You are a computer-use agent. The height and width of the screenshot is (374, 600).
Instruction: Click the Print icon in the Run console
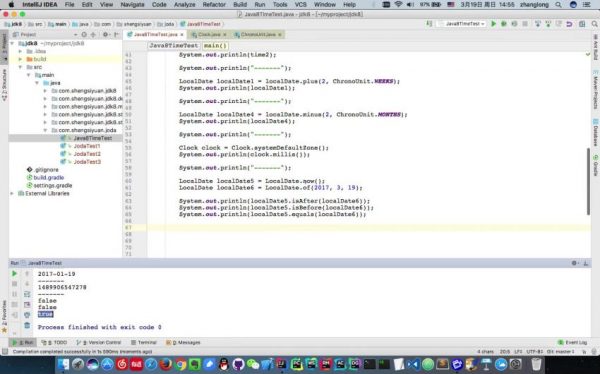27,315
